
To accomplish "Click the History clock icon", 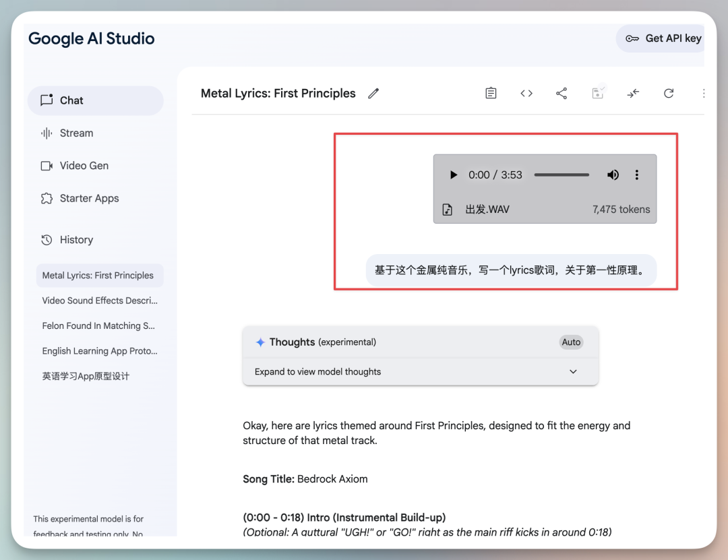I will 47,240.
